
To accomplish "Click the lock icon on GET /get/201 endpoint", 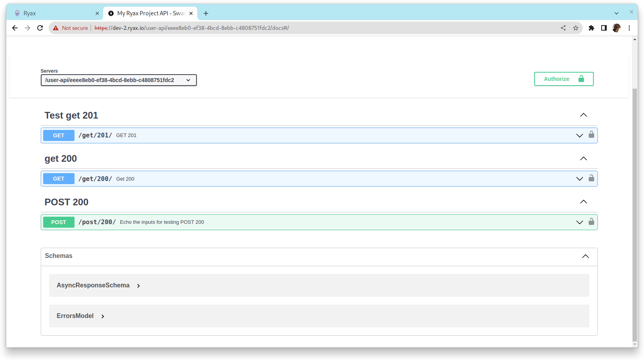I will tap(591, 135).
